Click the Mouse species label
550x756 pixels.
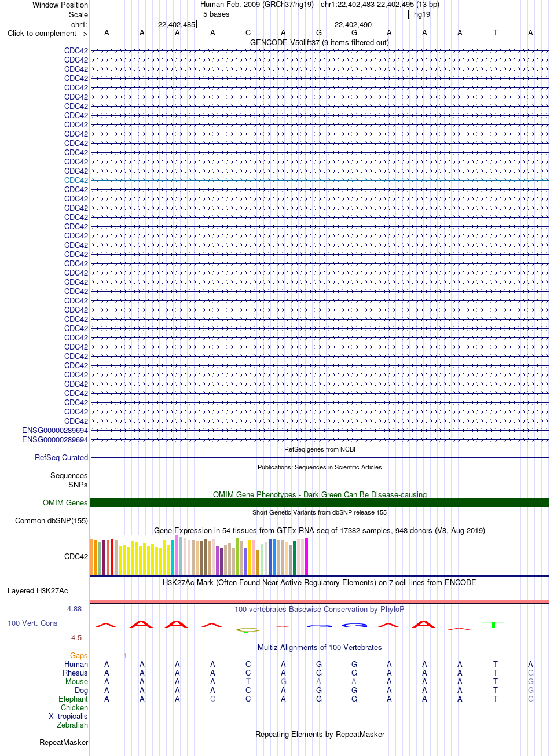click(76, 681)
